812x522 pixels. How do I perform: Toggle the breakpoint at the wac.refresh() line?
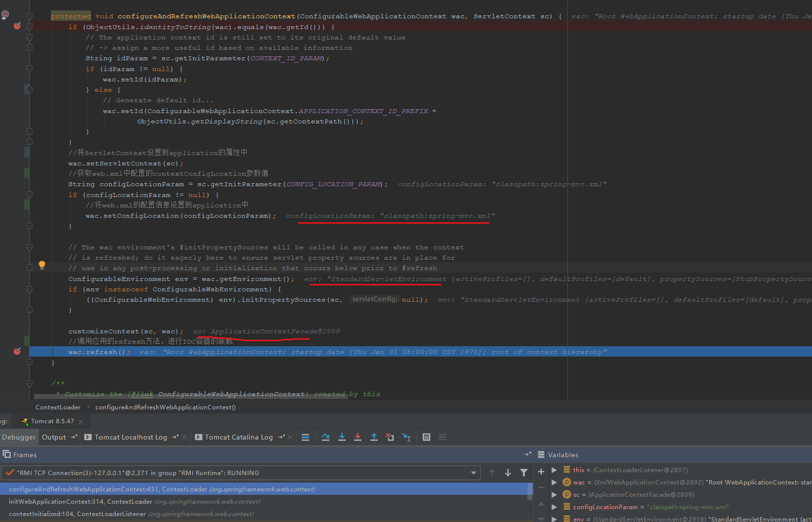pyautogui.click(x=17, y=351)
